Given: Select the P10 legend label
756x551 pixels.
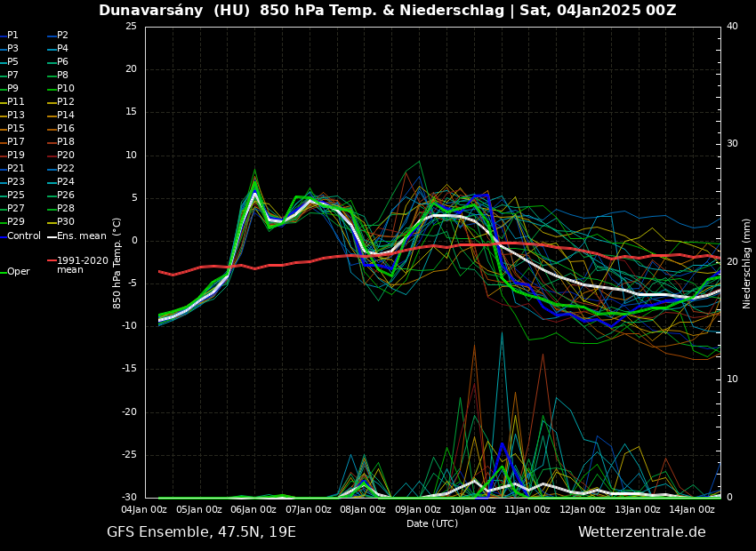Looking at the screenshot, I should 66,89.
